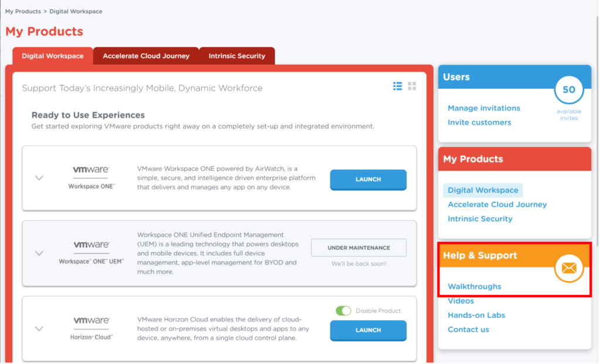600x364 pixels.
Task: Switch to grid view icon
Action: 412,86
